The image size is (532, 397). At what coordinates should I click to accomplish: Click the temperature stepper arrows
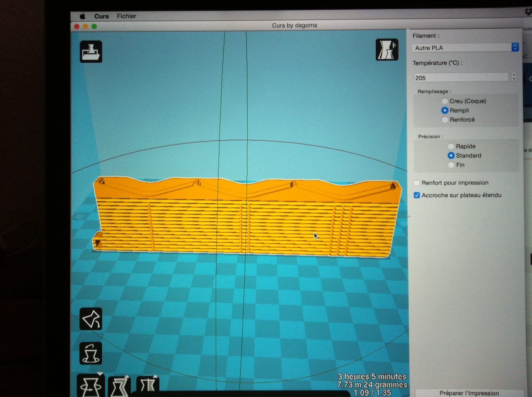click(x=514, y=77)
